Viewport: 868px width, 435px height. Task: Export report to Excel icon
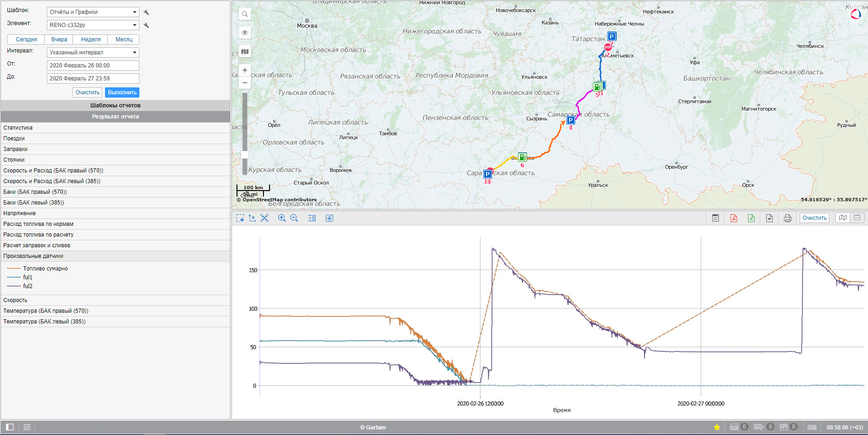[751, 218]
